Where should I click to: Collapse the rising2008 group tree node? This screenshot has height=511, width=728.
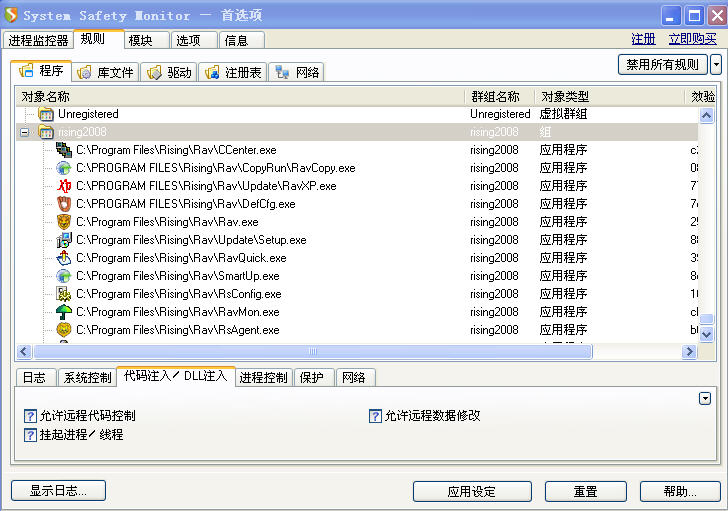point(25,133)
